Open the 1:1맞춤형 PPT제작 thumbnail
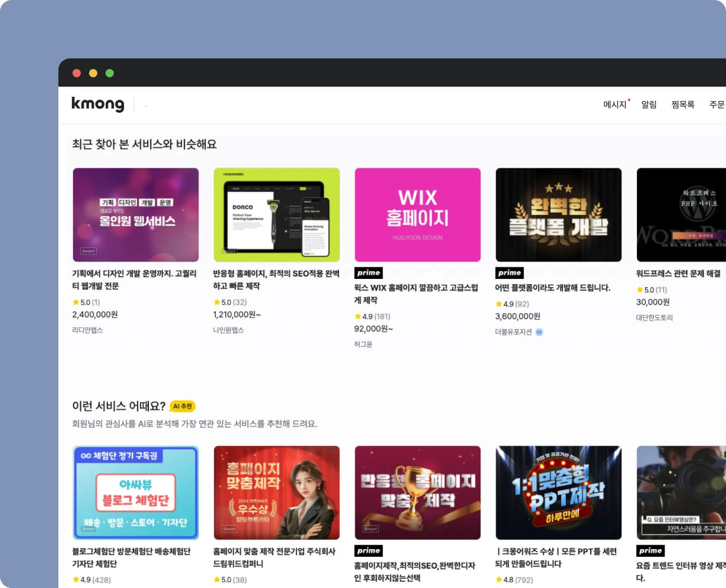The width and height of the screenshot is (726, 588). pos(559,493)
